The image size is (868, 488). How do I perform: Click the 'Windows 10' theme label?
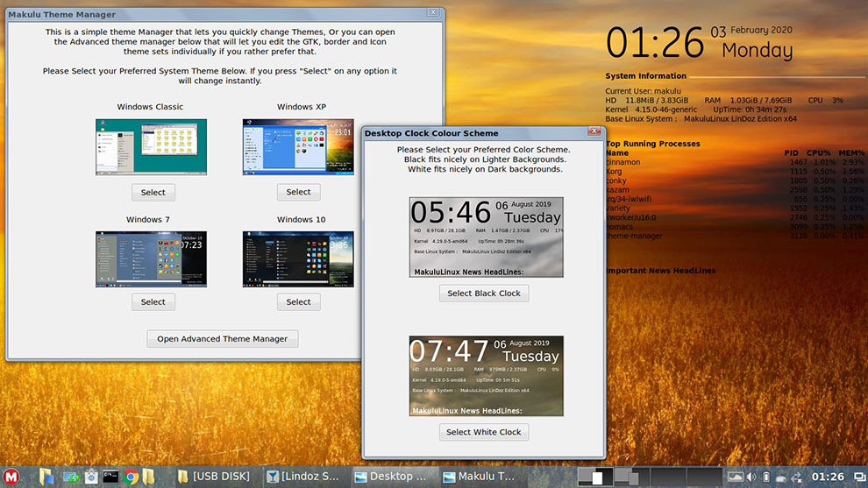pyautogui.click(x=301, y=220)
